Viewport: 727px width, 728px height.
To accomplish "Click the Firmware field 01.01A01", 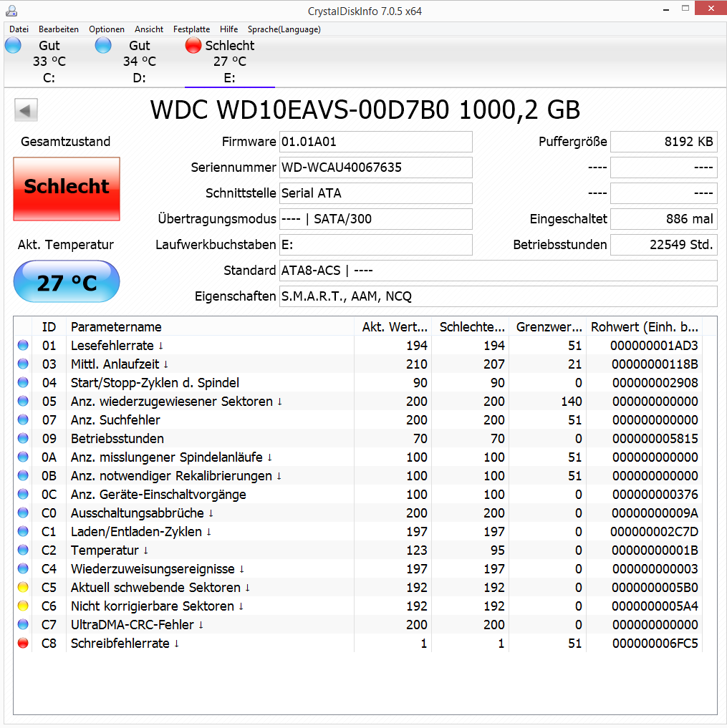I will pos(375,142).
